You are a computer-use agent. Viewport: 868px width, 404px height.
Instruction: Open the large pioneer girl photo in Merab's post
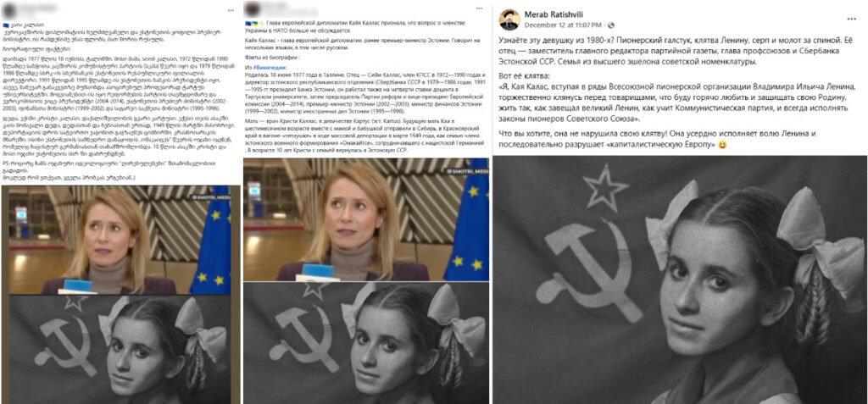(x=679, y=279)
